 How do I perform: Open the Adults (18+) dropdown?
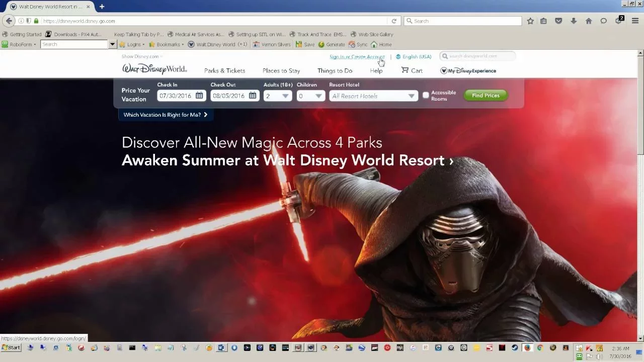pos(278,96)
